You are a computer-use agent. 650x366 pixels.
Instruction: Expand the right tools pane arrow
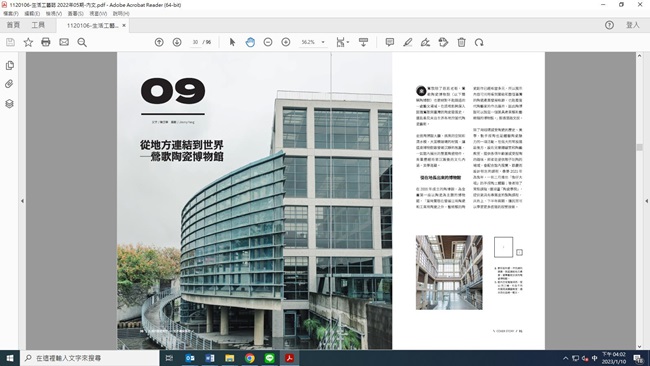tap(647, 201)
